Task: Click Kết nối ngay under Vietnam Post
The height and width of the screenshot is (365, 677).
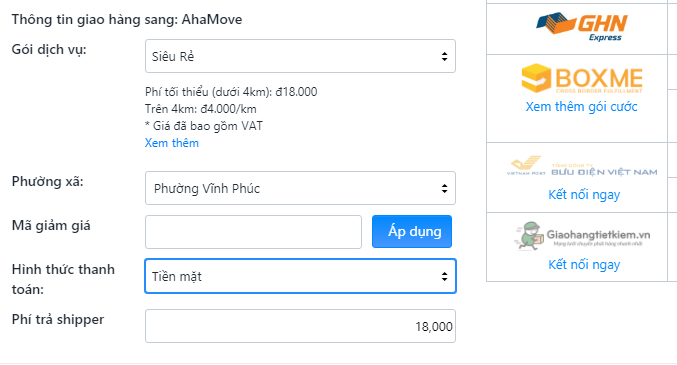Action: (584, 195)
